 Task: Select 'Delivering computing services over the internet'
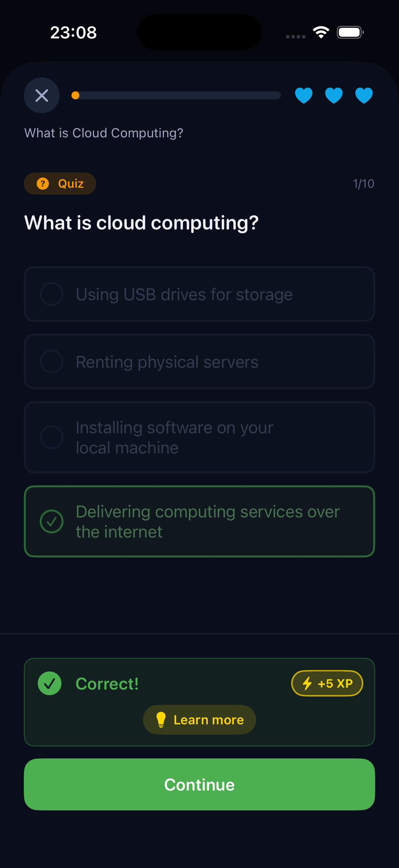(199, 521)
